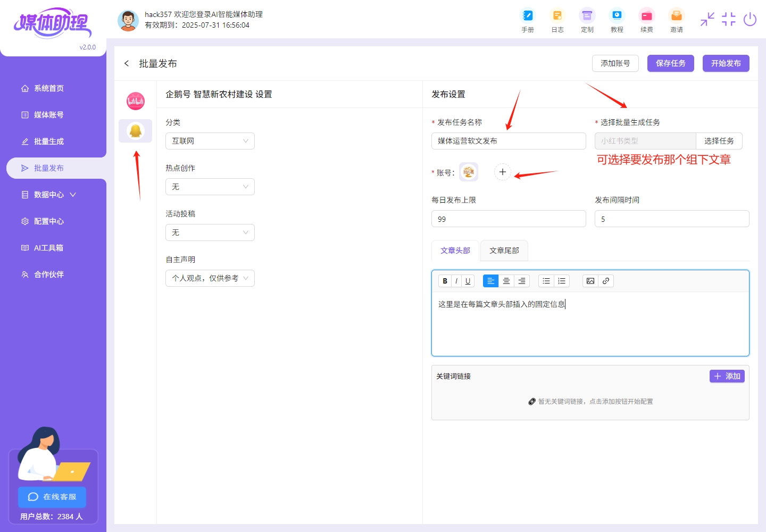Toggle underline formatting in editor
Screen dimensions: 766x532
pos(468,281)
